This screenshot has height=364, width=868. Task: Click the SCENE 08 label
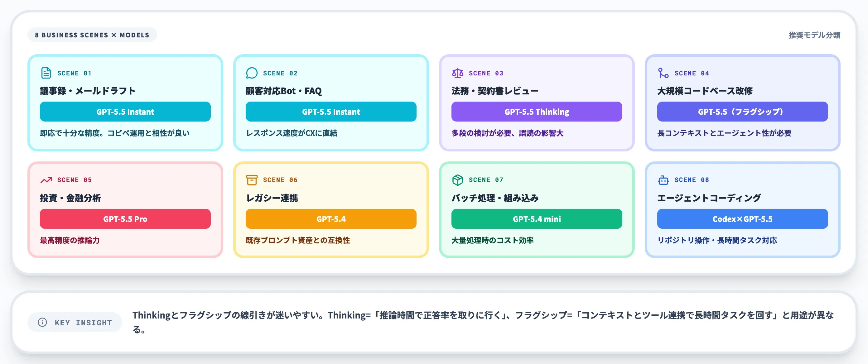click(x=692, y=180)
